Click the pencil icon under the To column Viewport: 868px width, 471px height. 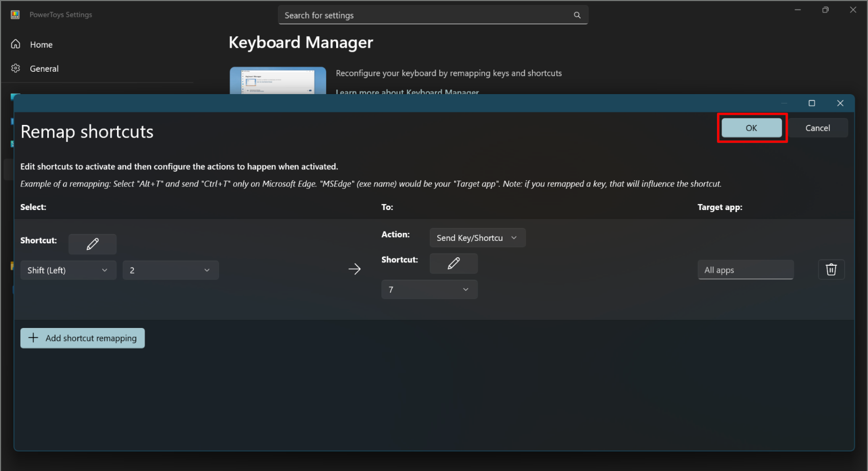[x=453, y=263]
